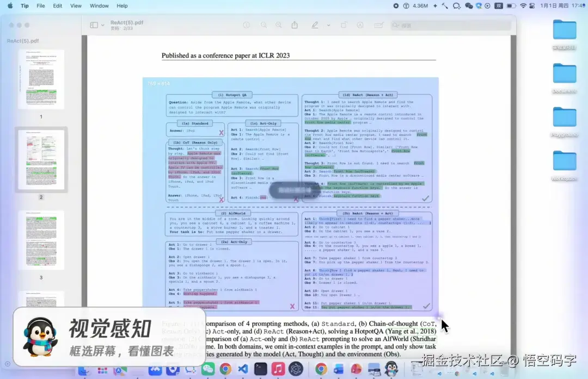Open Terminal from the Dock

point(260,369)
